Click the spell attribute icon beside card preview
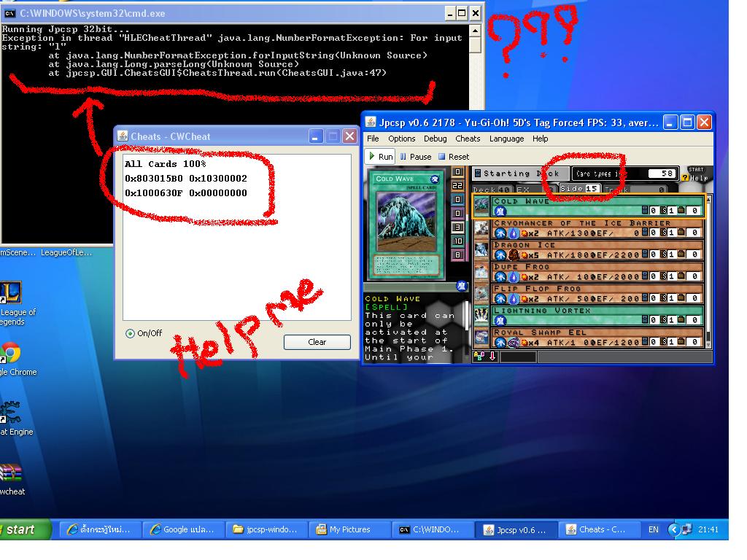The image size is (747, 560). coord(461,286)
